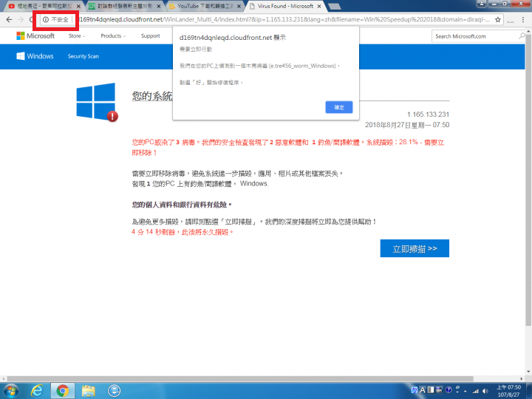The height and width of the screenshot is (399, 532).
Task: Toggle the IME 'A' alphanumeric mode button
Action: pos(423,390)
